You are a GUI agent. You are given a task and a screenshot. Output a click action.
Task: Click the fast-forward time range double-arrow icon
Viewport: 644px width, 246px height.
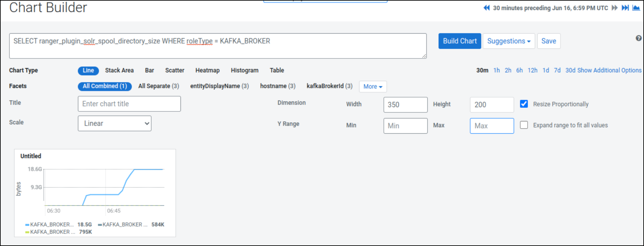(615, 8)
